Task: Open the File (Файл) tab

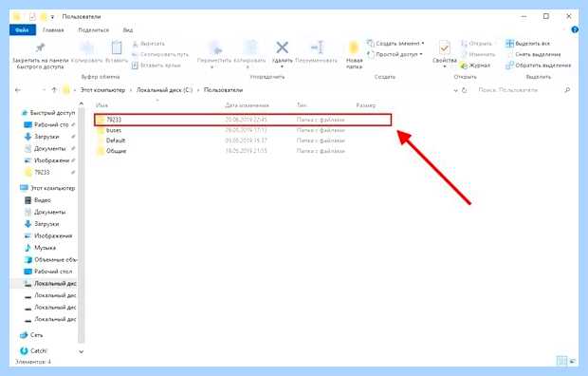Action: point(23,30)
